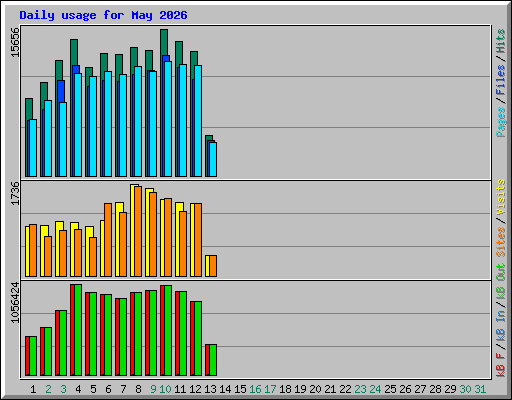The height and width of the screenshot is (400, 512).
Task: Select day 12 on the x-axis
Action: click(x=195, y=389)
